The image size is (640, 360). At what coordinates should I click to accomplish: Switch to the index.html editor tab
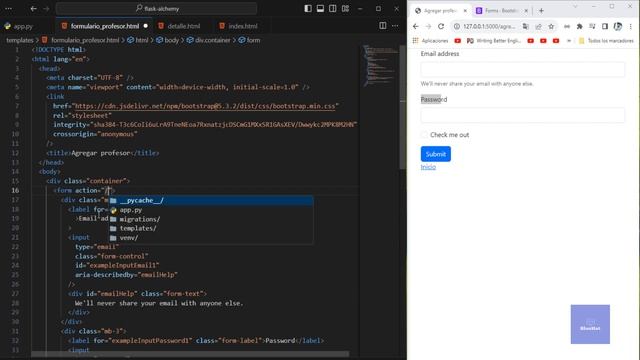pyautogui.click(x=242, y=26)
